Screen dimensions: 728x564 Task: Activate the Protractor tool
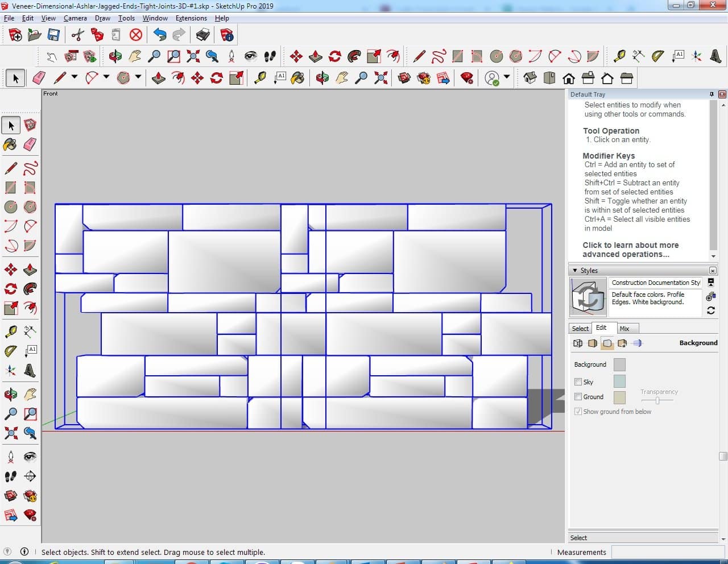tap(657, 56)
